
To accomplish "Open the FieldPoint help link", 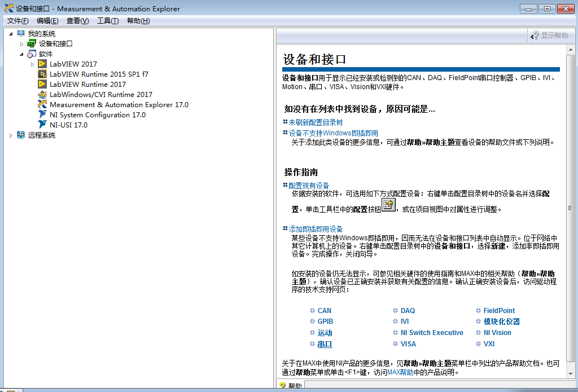I will coord(499,311).
